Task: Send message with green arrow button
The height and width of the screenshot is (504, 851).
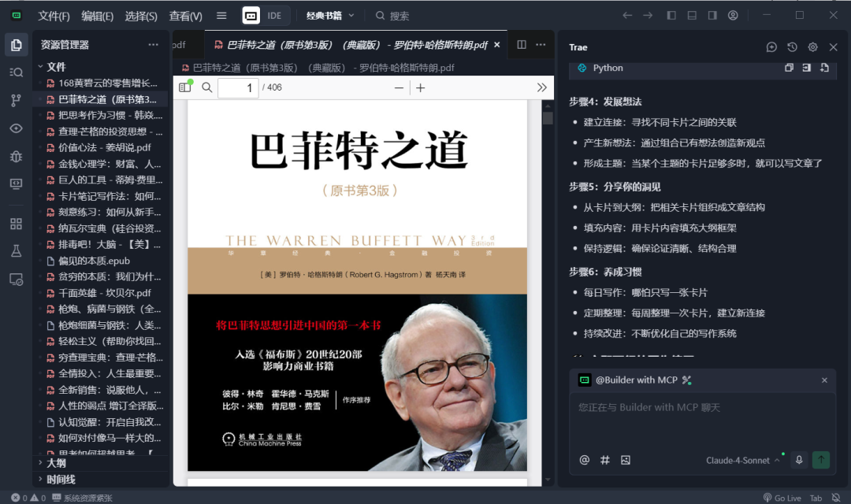Action: pos(820,460)
